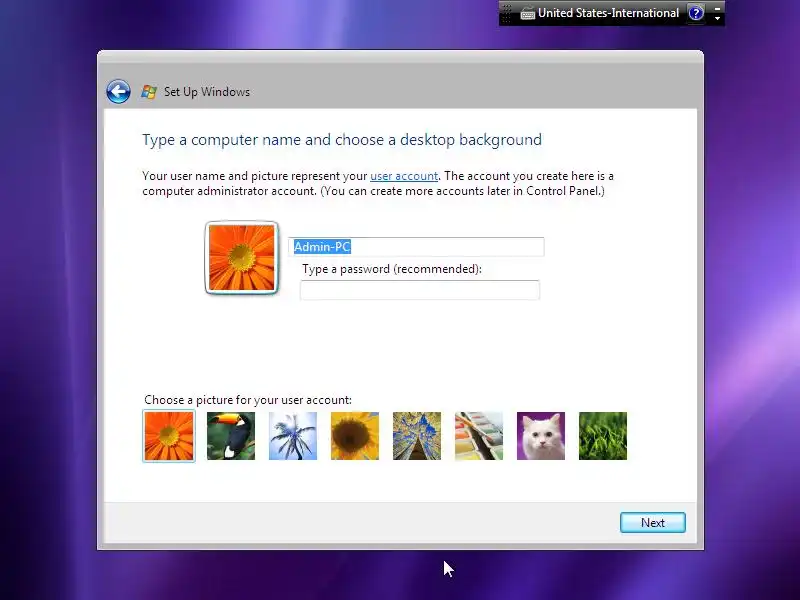Screen dimensions: 800x600
Task: Choose the green grass account picture
Action: tap(603, 436)
